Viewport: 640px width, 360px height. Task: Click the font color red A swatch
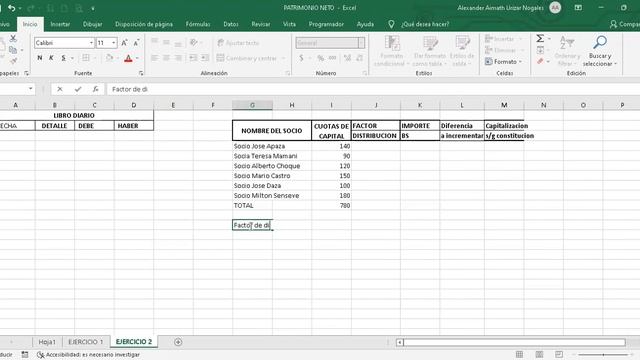pyautogui.click(x=128, y=58)
